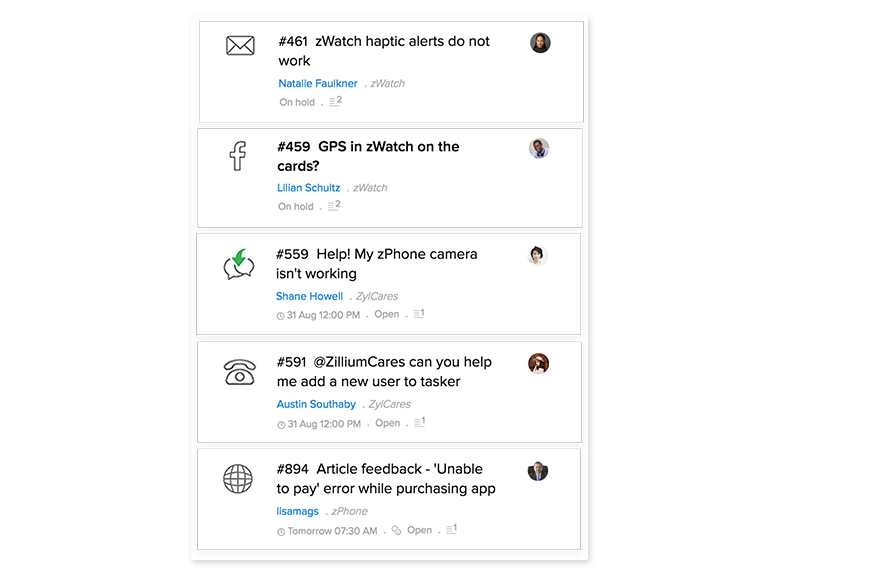This screenshot has height=586, width=876.
Task: Open contact Lilian Schultz
Action: [x=308, y=188]
